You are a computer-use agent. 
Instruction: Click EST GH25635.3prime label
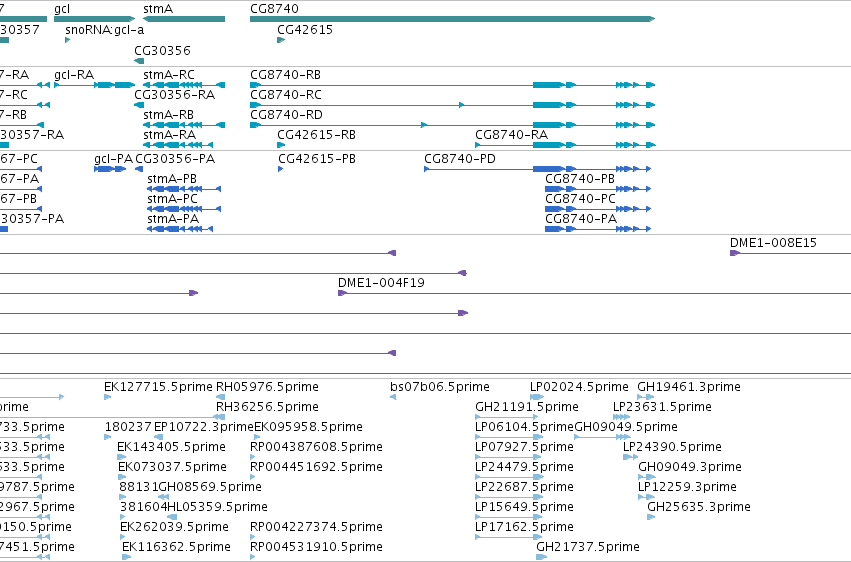pos(699,507)
